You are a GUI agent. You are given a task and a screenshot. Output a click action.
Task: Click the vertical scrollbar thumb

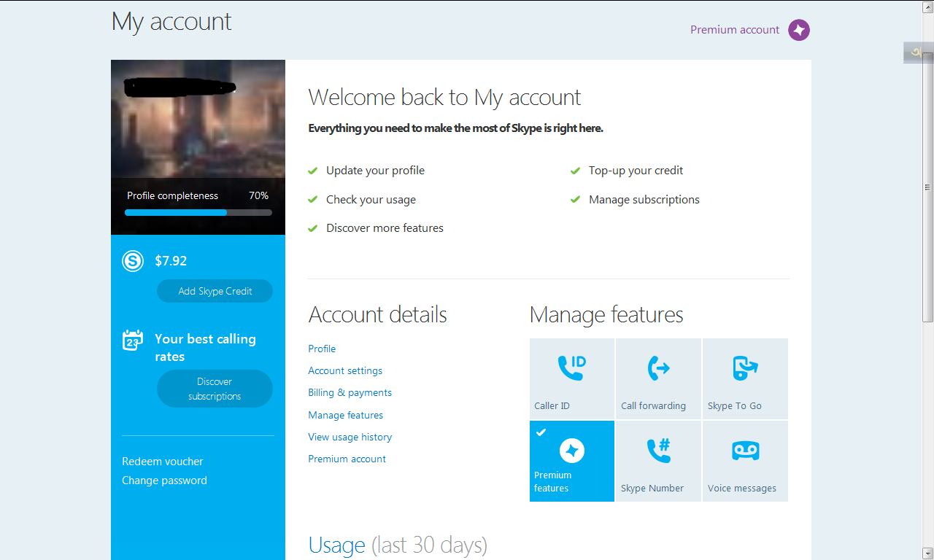928,187
